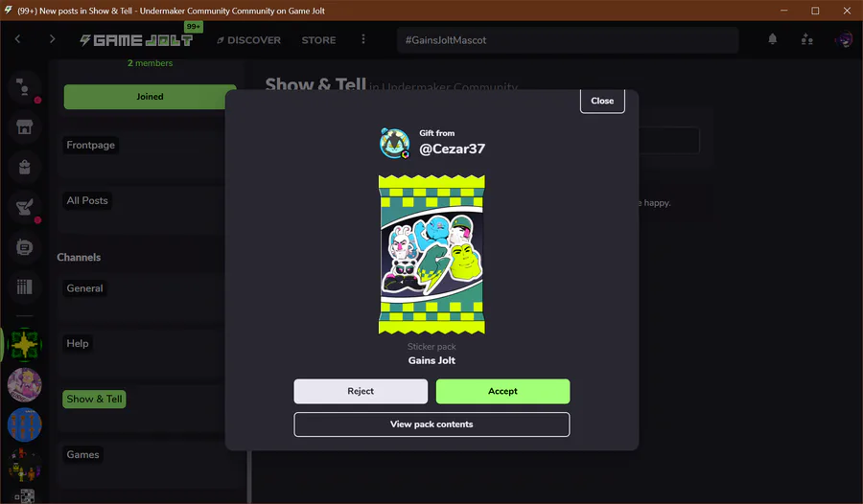Open the pink character community icon
Viewport: 863px width, 504px height.
24,384
